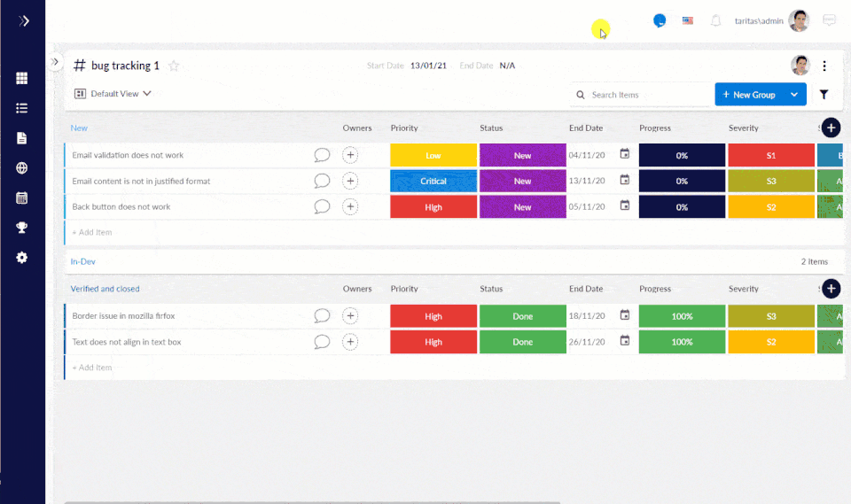Open taritas\admin profile avatar in header

799,20
